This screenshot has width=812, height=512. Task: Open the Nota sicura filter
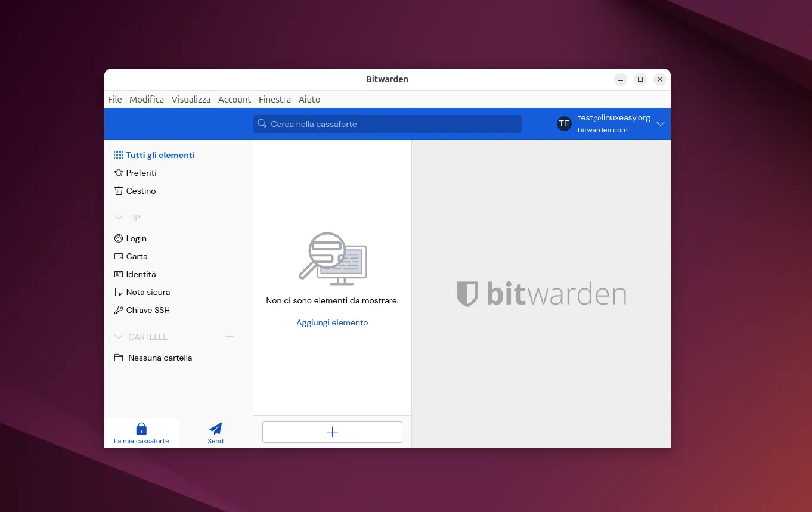148,292
